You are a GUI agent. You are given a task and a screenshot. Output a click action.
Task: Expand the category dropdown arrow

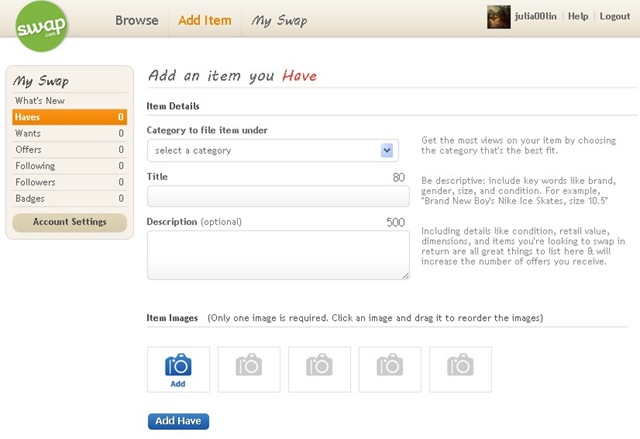click(387, 151)
